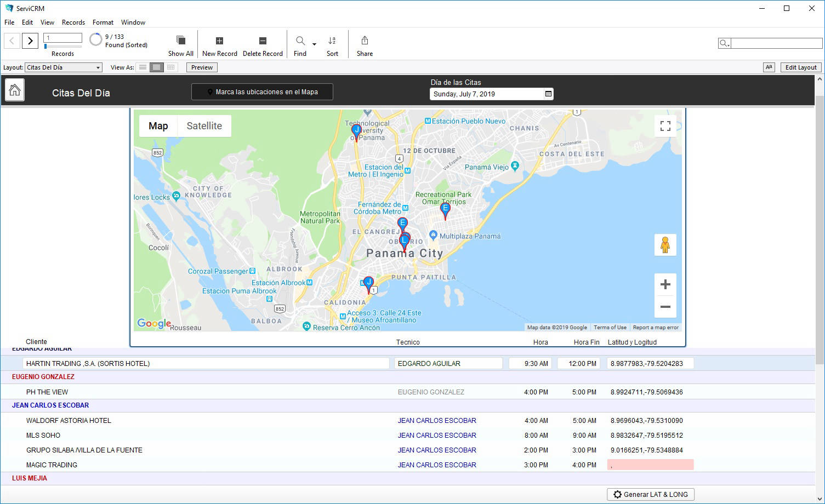Image resolution: width=825 pixels, height=504 pixels.
Task: Go to the previous record arrow
Action: point(12,41)
